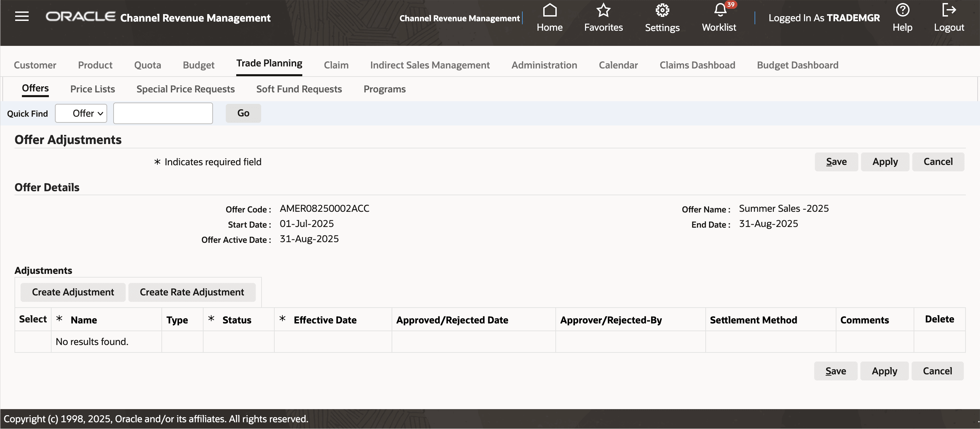Click the Create Rate Adjustment button
The image size is (980, 429).
tap(192, 292)
